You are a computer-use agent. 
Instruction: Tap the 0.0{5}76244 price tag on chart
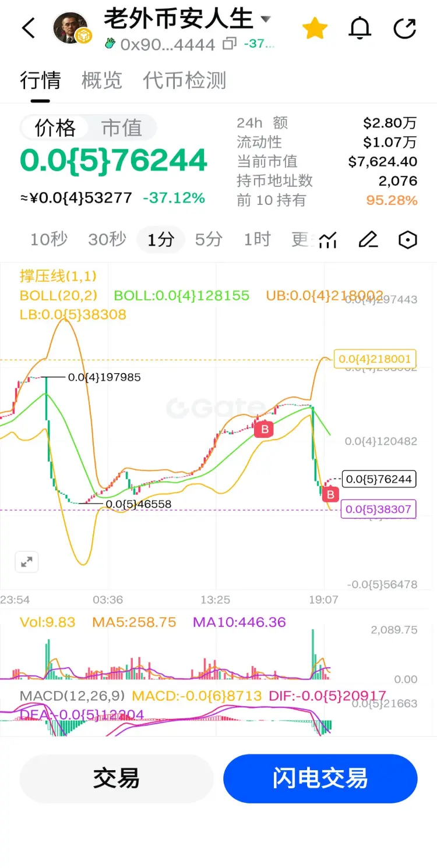point(379,479)
